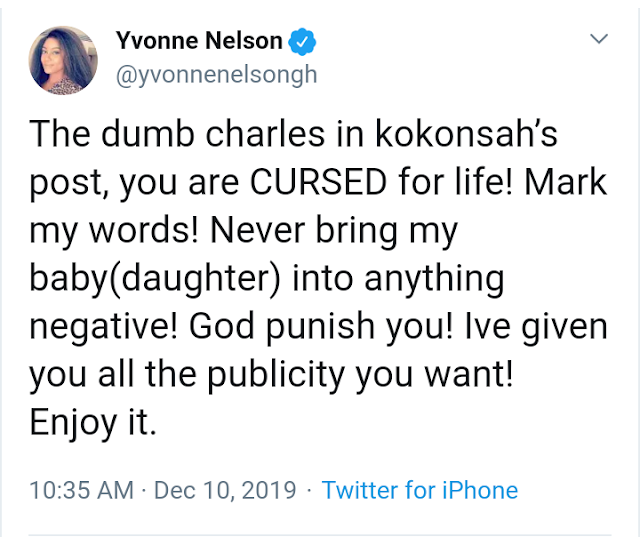Open the tweet options chevron menu
The image size is (640, 537).
point(599,38)
